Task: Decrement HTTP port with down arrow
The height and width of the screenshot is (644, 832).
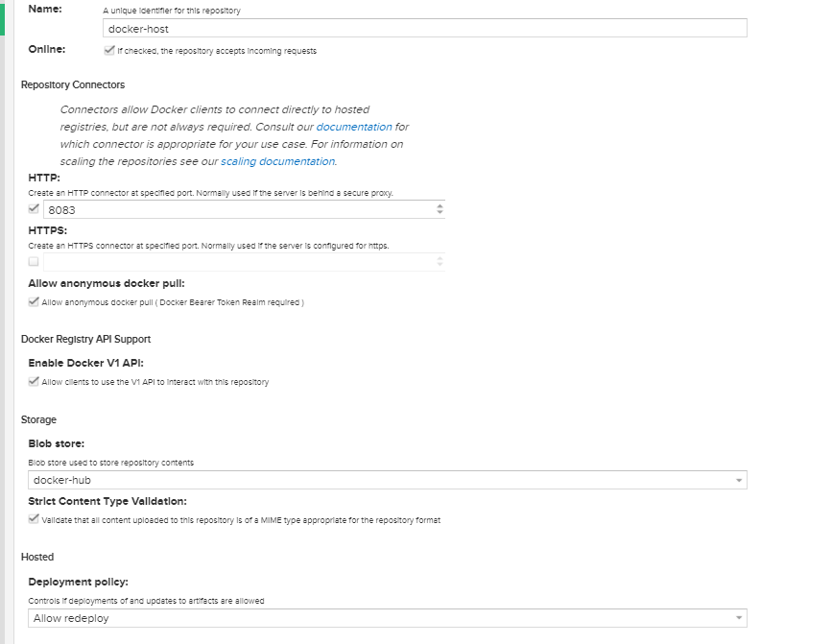Action: tap(440, 213)
